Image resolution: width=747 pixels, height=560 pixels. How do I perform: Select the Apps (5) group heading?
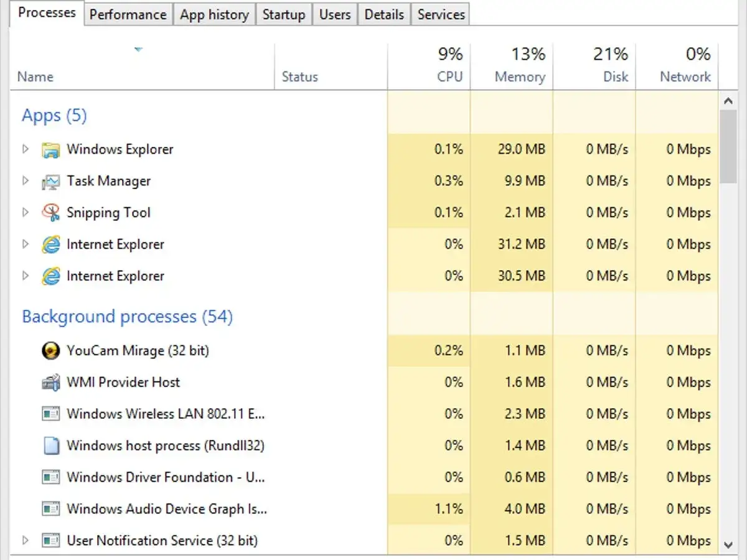click(x=54, y=116)
